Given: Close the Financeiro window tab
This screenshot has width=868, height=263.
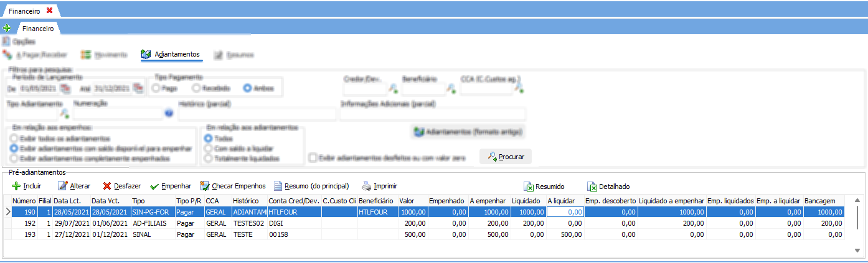Looking at the screenshot, I should click(x=49, y=10).
